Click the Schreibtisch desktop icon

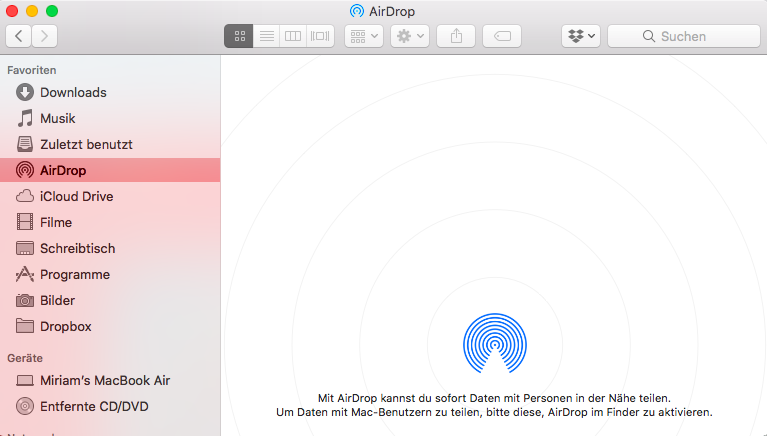coord(25,248)
